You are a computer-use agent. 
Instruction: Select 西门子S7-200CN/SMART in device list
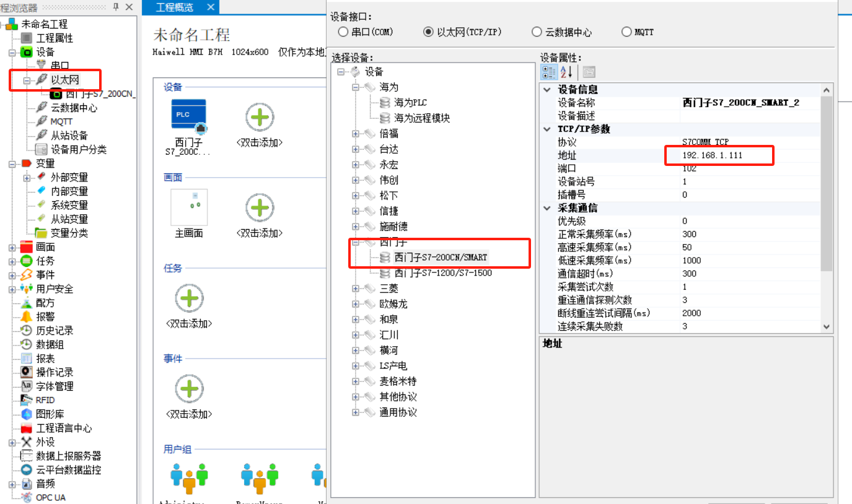[441, 258]
